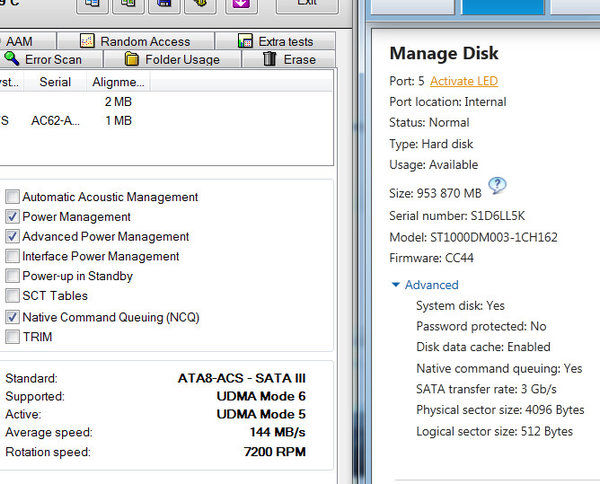Click the Alignme... column header
Screen dimensions: 600x484
(118, 82)
